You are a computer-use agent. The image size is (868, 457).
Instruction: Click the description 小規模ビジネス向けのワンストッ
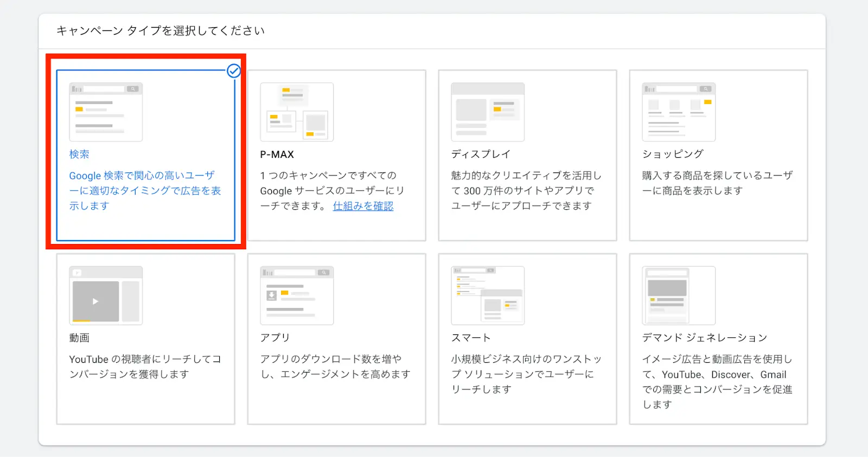[x=526, y=374]
